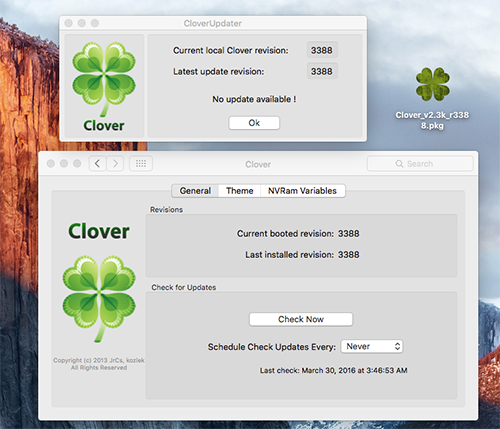500x429 pixels.
Task: Switch to the Theme tab
Action: 239,191
